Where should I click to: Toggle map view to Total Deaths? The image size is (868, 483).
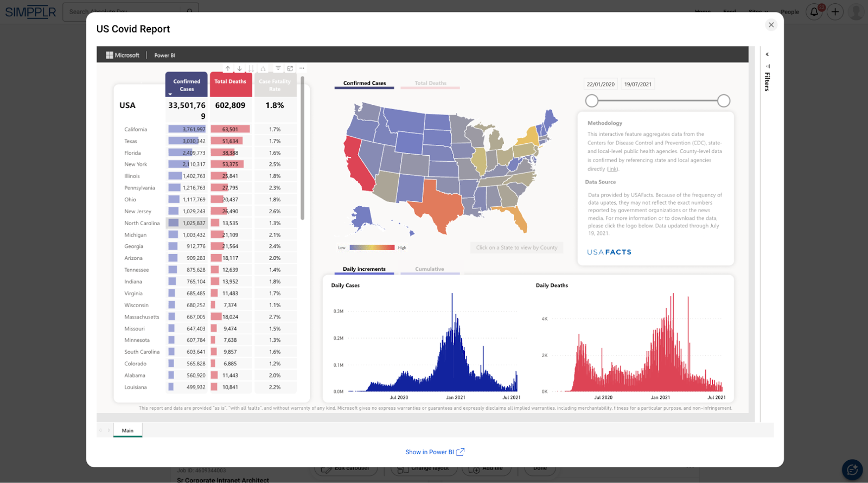pyautogui.click(x=430, y=84)
